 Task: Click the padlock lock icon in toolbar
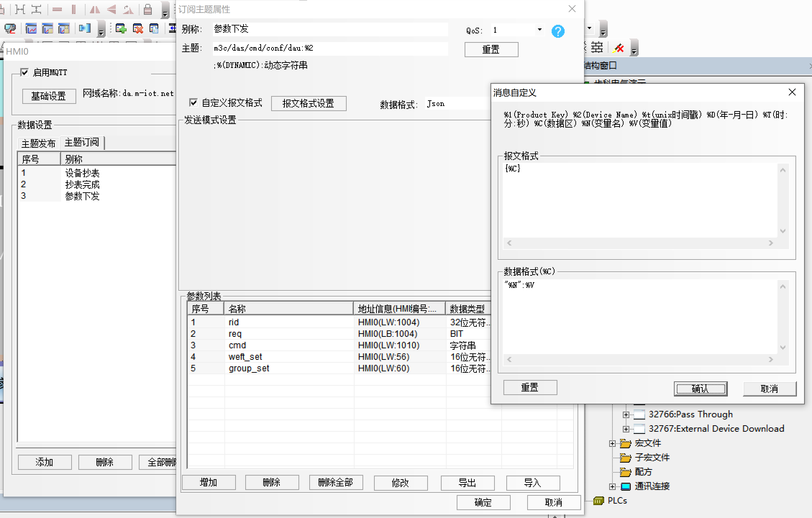tap(147, 9)
